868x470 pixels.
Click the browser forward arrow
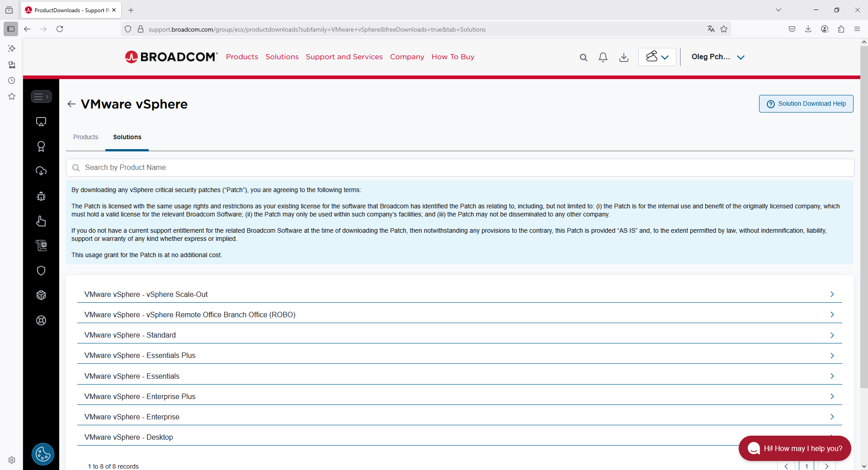[x=43, y=29]
